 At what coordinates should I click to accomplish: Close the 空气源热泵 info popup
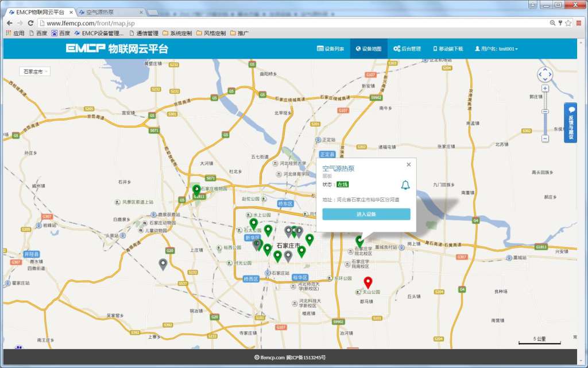coord(409,164)
